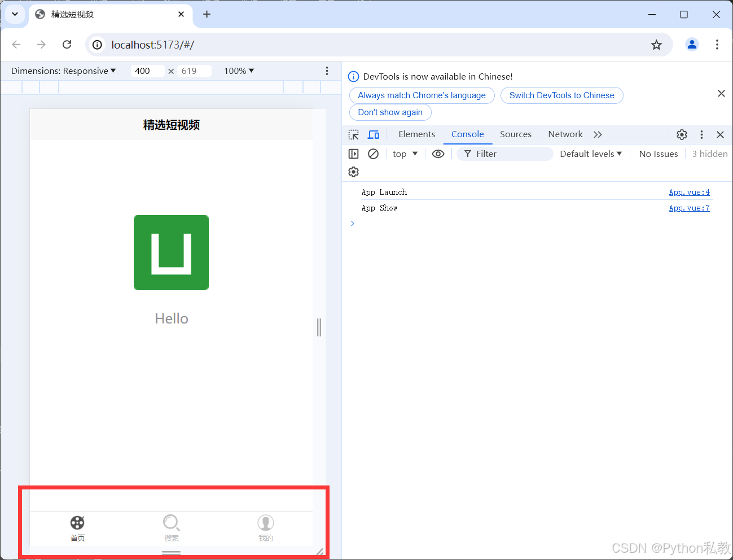Go back in browser history
733x560 pixels.
tap(16, 45)
